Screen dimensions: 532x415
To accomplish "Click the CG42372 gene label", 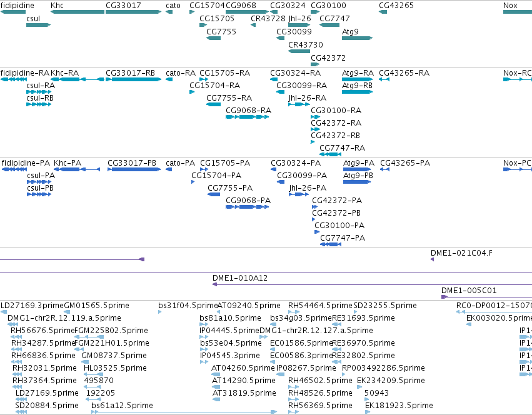I will (x=328, y=58).
